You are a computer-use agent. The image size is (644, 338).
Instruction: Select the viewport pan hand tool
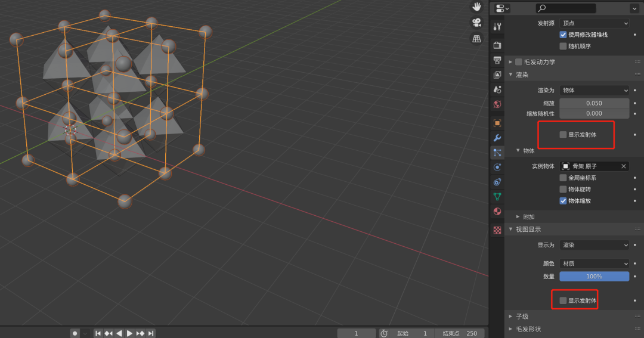click(x=476, y=7)
